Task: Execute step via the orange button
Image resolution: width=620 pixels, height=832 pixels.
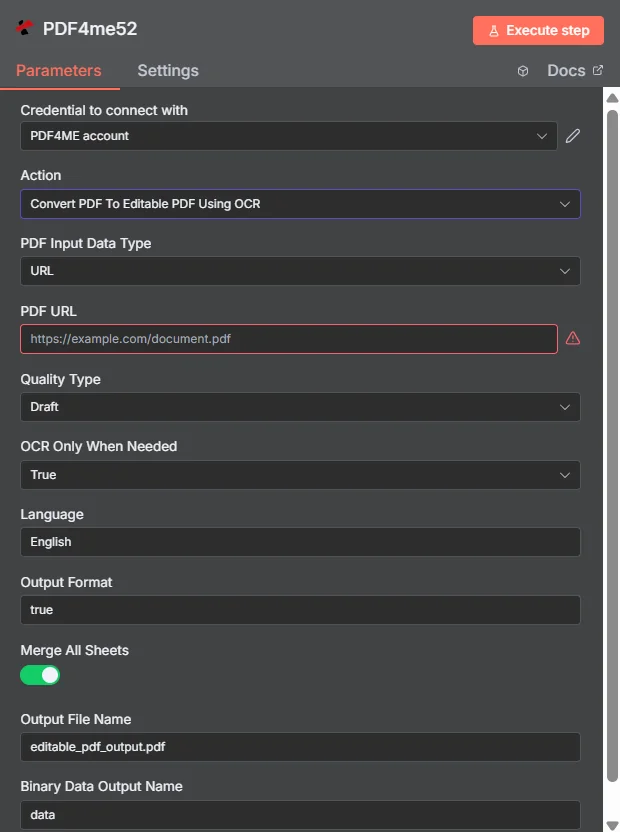Action: pyautogui.click(x=538, y=30)
